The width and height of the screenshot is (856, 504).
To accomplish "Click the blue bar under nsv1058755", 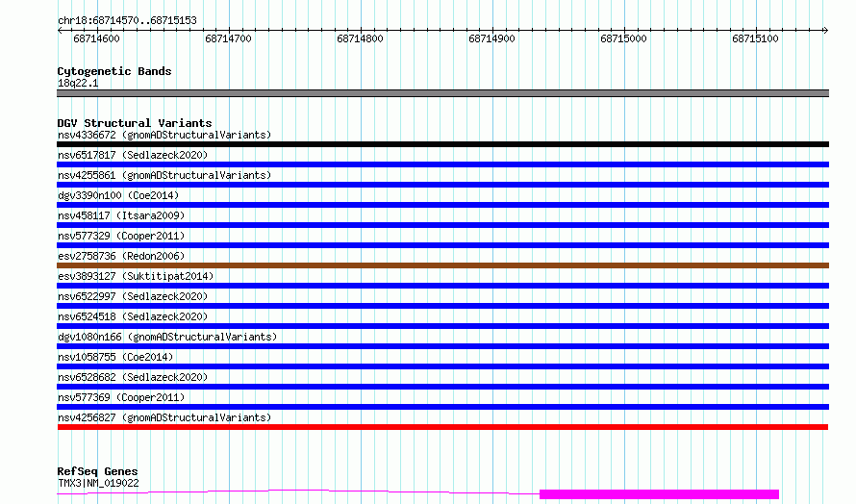I will pyautogui.click(x=442, y=366).
